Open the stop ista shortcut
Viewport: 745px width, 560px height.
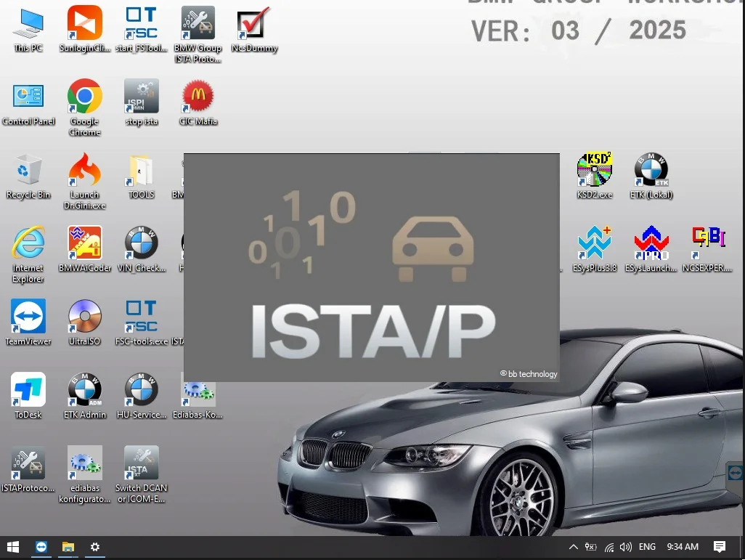[x=142, y=97]
